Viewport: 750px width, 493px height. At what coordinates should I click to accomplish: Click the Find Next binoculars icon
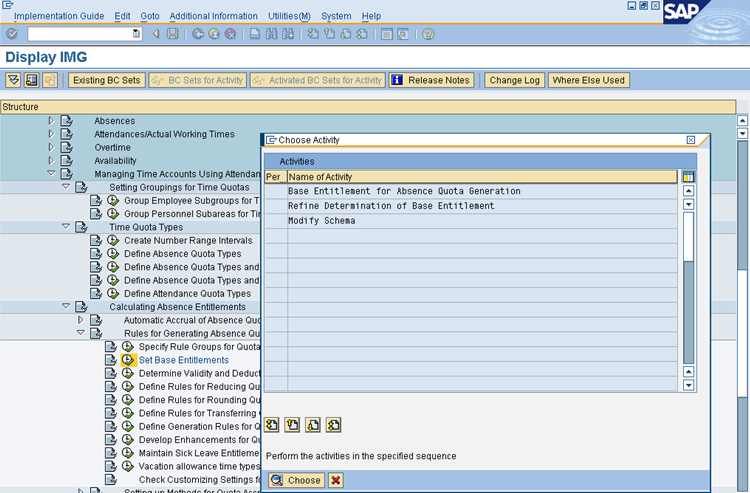[x=288, y=34]
